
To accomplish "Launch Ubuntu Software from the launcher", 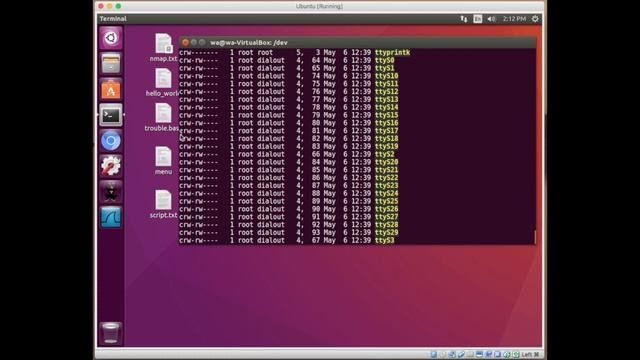I will click(111, 89).
